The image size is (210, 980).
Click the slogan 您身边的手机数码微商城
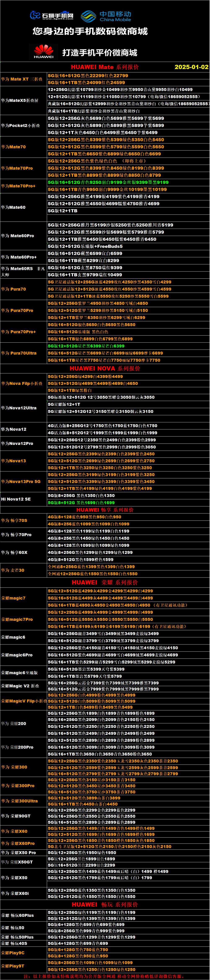(90, 31)
